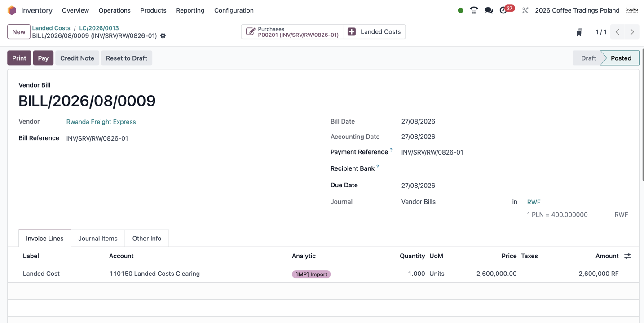Click the RWF currency link
The width and height of the screenshot is (644, 323).
[534, 202]
